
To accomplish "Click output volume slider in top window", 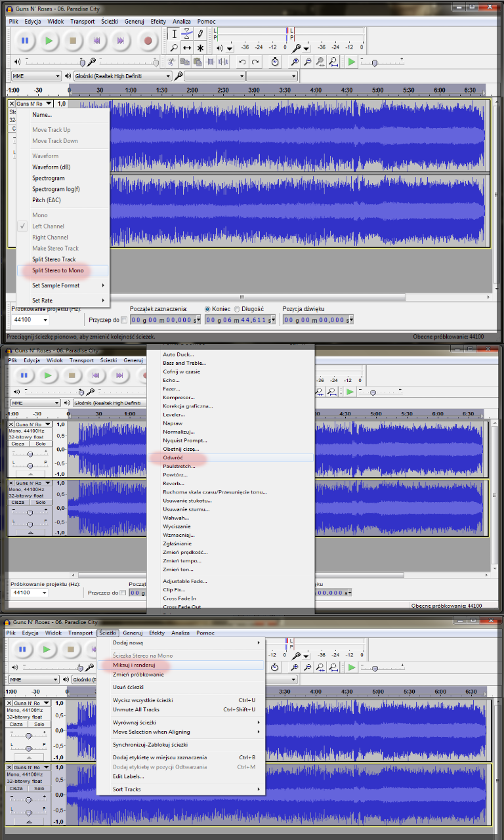I will [54, 62].
